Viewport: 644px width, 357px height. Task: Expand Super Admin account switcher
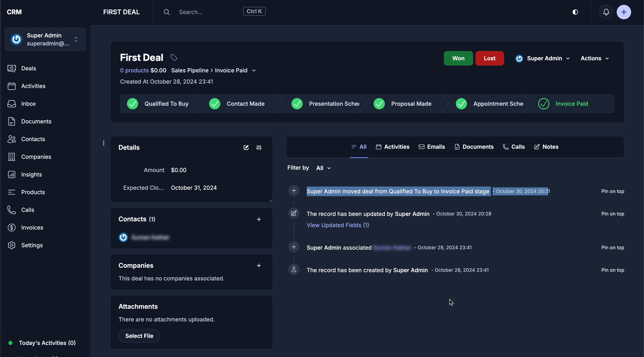click(45, 40)
